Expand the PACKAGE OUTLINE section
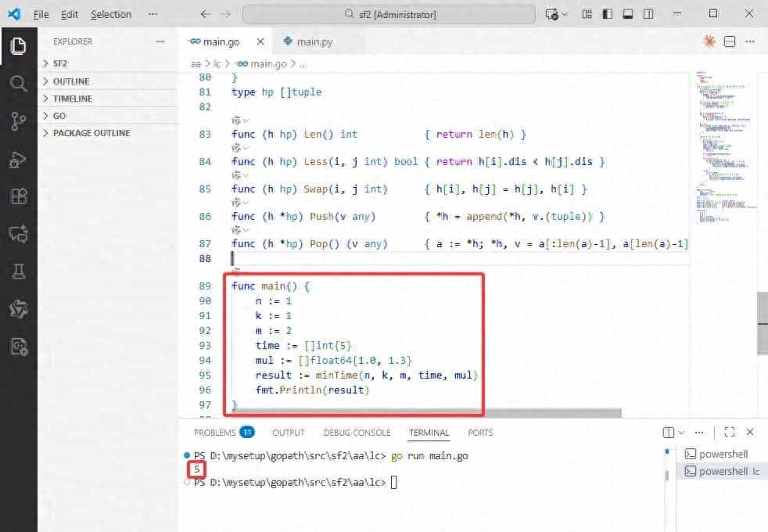Viewport: 768px width, 532px height. pyautogui.click(x=108, y=133)
